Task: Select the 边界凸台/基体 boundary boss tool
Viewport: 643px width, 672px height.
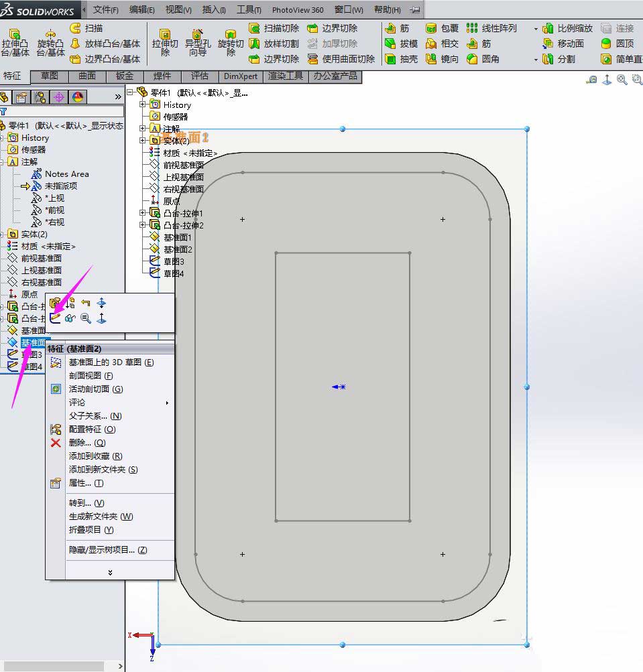Action: pyautogui.click(x=105, y=59)
